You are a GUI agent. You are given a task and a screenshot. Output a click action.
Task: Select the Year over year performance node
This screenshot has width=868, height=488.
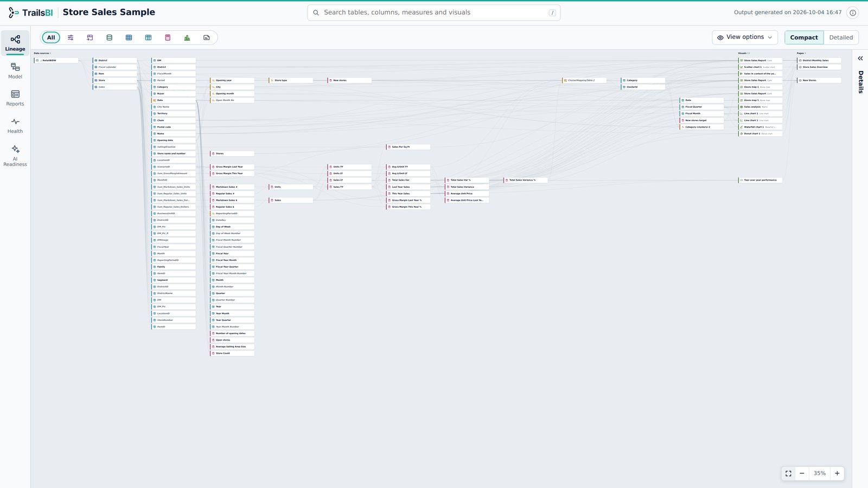(x=760, y=180)
